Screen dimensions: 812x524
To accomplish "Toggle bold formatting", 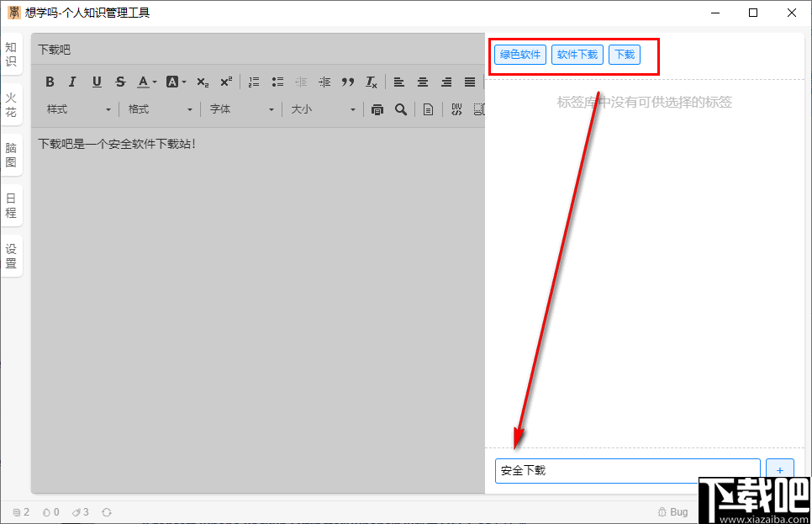I will click(x=50, y=82).
